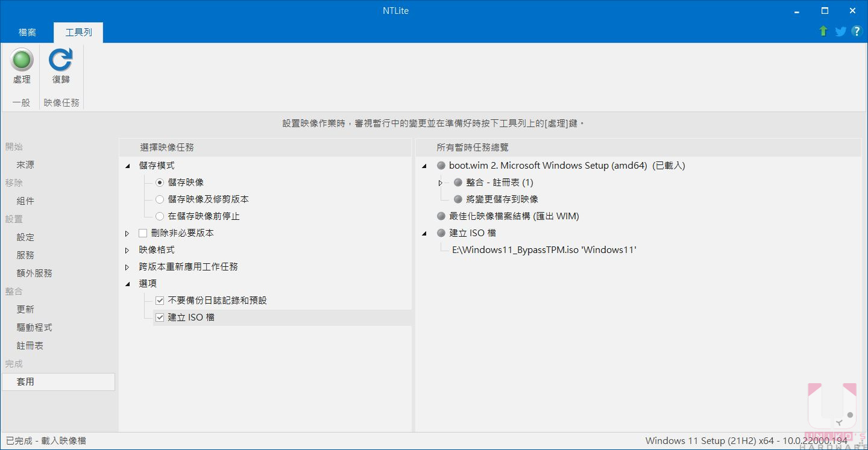Open the 設定 page in sidebar

coord(25,237)
